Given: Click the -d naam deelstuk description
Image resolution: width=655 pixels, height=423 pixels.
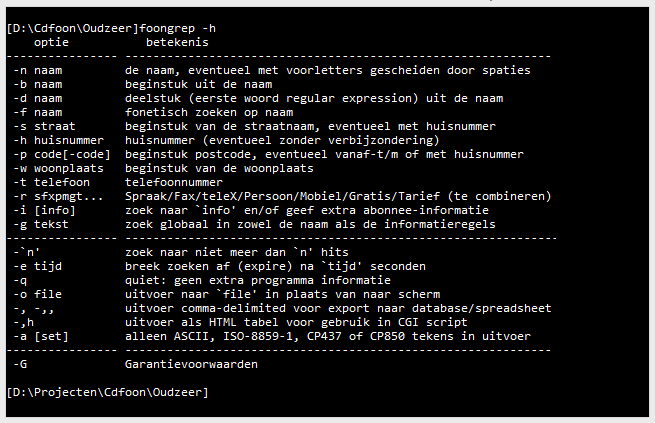Looking at the screenshot, I should (314, 99).
